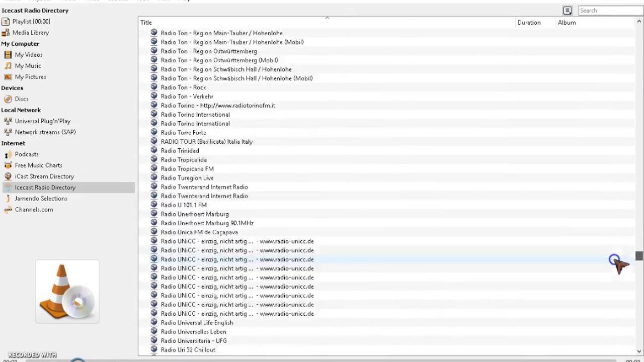Open Free Music Charts icon
This screenshot has height=362, width=644.
(x=8, y=165)
